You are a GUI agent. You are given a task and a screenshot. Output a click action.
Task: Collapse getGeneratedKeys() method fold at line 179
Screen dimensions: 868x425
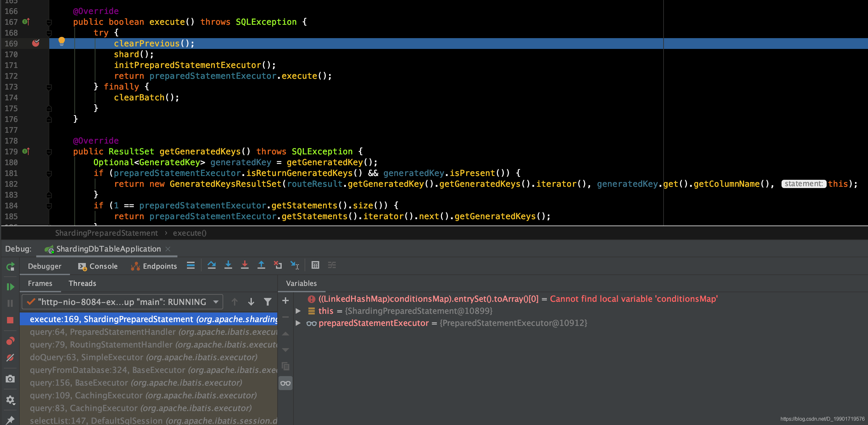tap(49, 152)
